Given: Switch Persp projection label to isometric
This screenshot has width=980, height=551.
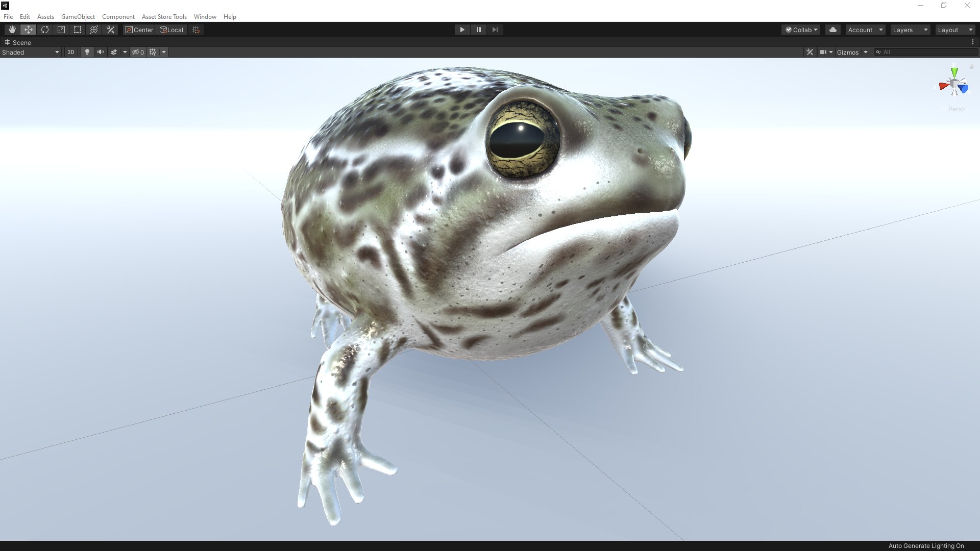Looking at the screenshot, I should [956, 109].
